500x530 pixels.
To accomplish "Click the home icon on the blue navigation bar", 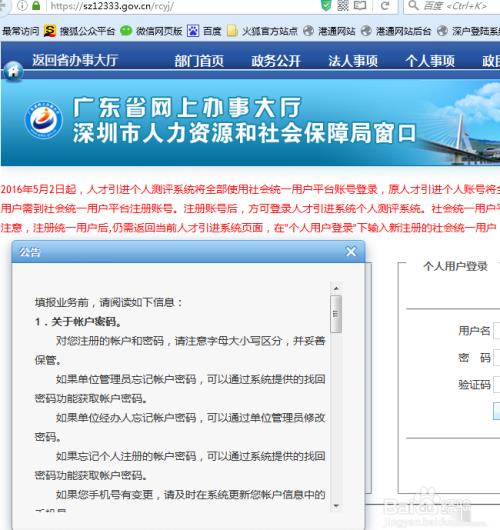I will point(13,71).
